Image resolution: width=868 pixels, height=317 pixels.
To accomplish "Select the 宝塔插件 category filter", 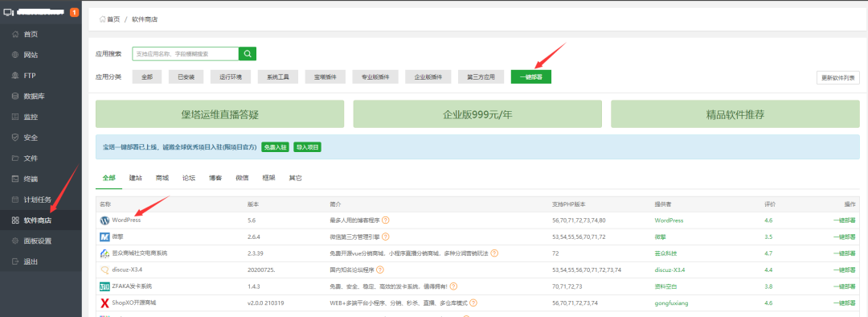I will (x=325, y=77).
